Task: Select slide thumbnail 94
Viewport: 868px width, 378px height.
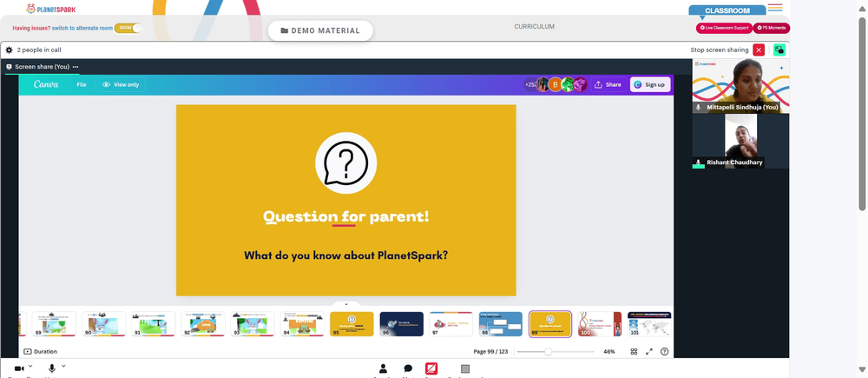Action: 302,323
